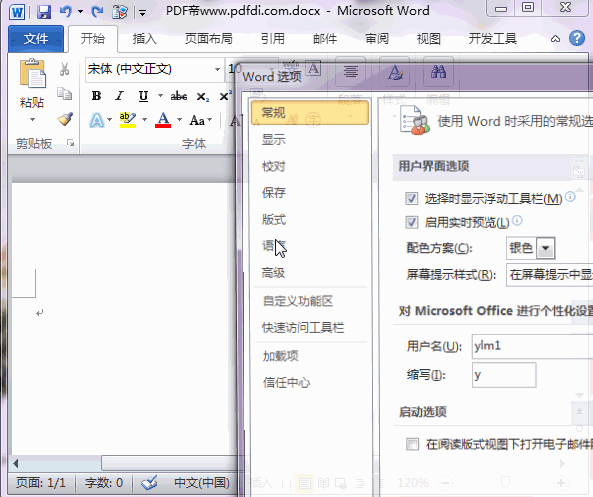Toggle 选择时显示浮动工具栏 checkbox
Image resolution: width=593 pixels, height=497 pixels.
pyautogui.click(x=411, y=199)
